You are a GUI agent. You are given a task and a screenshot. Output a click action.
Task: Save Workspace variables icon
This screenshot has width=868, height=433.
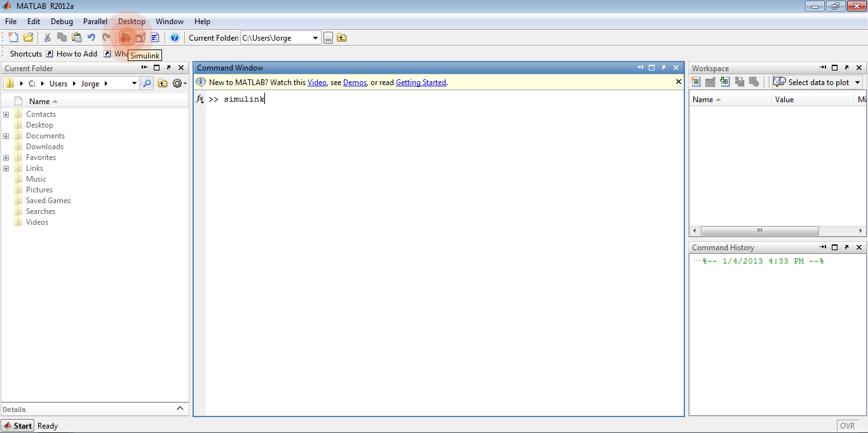coord(740,82)
